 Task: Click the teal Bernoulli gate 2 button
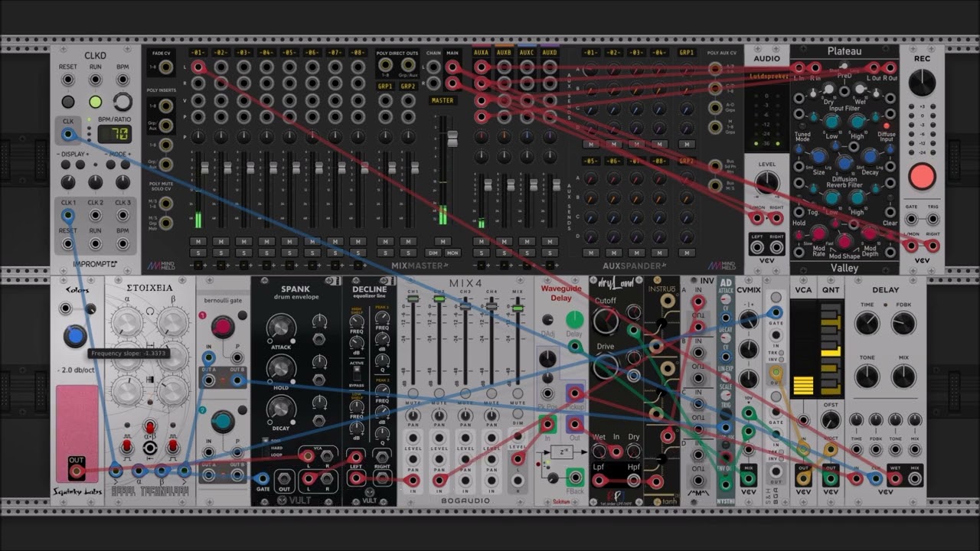pos(223,421)
